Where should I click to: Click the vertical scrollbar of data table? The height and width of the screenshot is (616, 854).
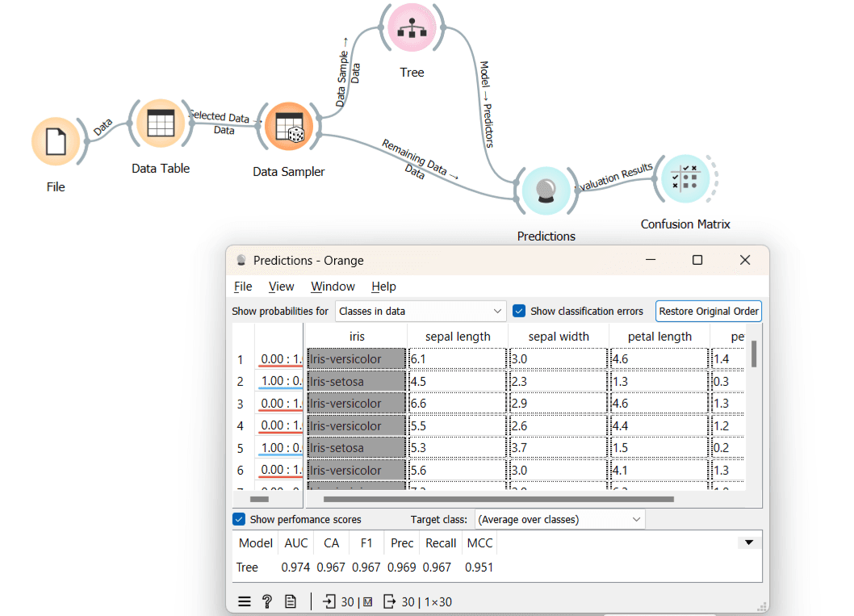point(754,354)
